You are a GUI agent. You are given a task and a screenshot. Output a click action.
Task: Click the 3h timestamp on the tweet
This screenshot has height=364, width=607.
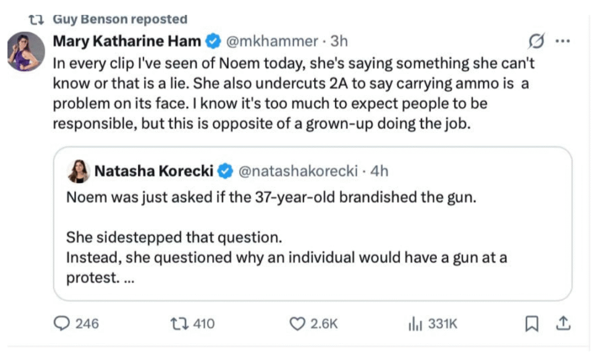[x=339, y=41]
